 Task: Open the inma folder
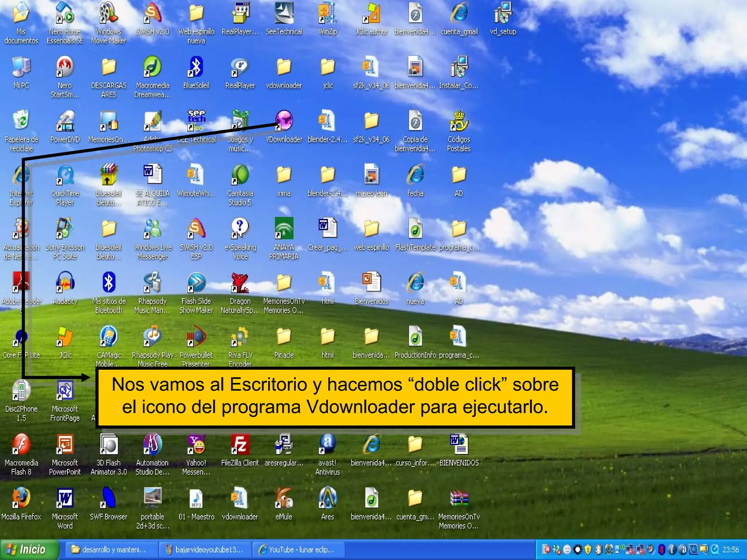tap(284, 174)
